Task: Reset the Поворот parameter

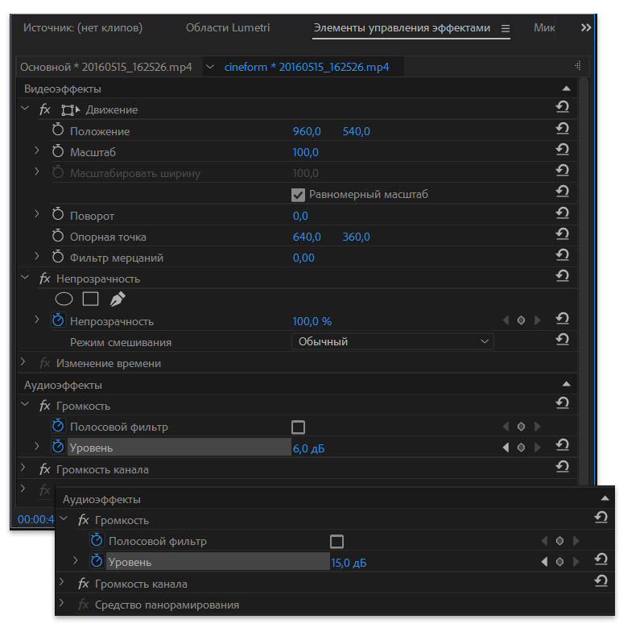Action: tap(562, 213)
